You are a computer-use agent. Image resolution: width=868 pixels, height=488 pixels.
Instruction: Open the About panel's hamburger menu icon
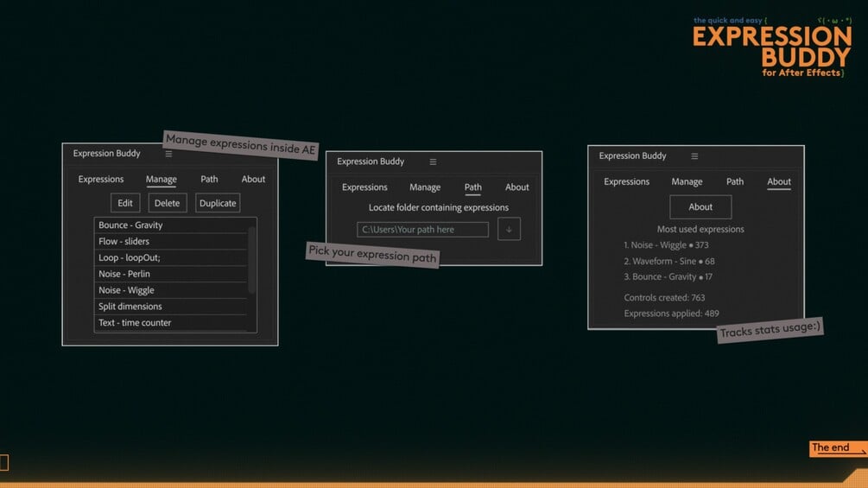[x=694, y=156]
